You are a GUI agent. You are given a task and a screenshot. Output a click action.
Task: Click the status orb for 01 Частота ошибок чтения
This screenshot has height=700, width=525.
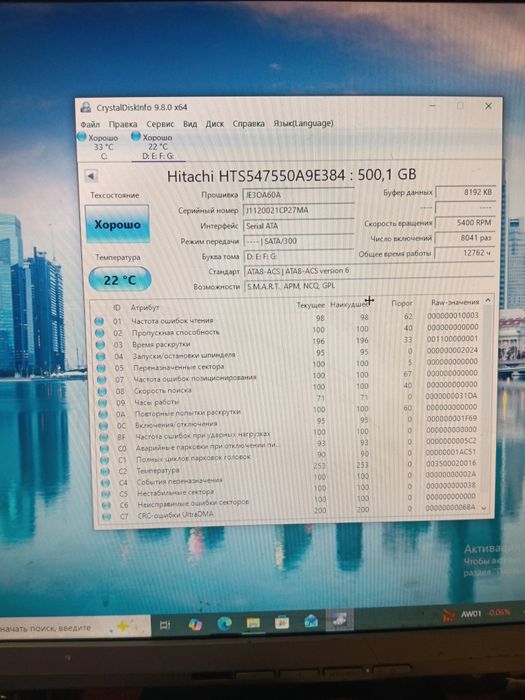[99, 321]
